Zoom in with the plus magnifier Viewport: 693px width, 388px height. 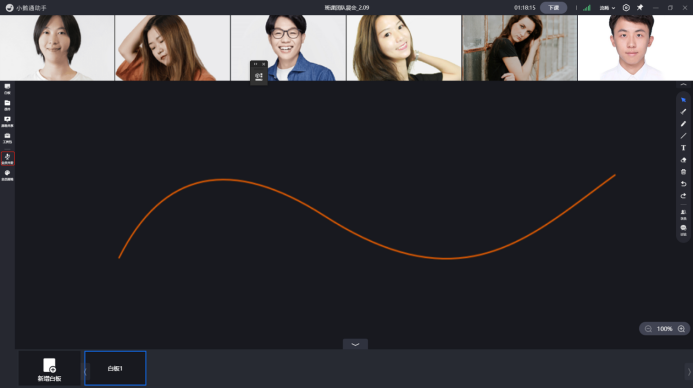click(681, 329)
